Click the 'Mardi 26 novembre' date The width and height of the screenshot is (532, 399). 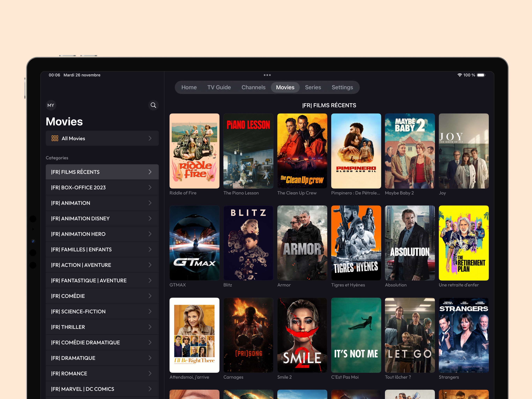[82, 75]
